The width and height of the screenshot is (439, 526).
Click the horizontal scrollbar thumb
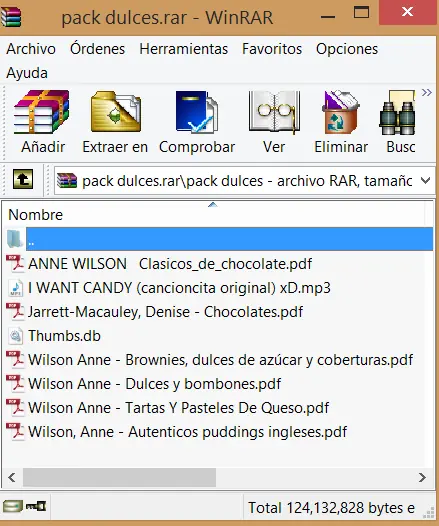(x=119, y=477)
